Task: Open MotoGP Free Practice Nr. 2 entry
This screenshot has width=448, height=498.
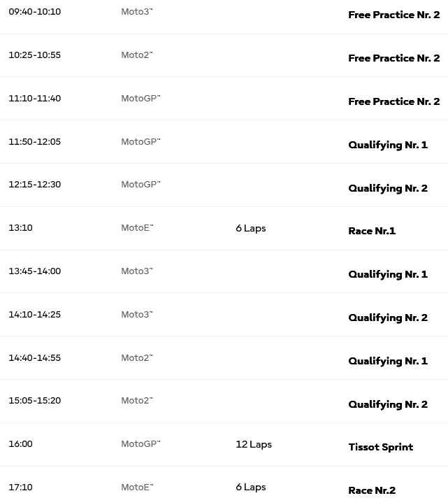Action: click(x=393, y=101)
